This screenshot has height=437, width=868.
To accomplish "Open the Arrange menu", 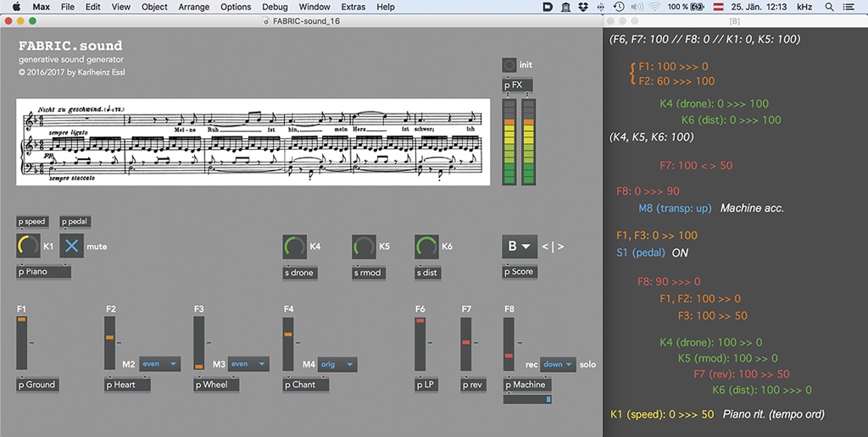I will (x=194, y=7).
